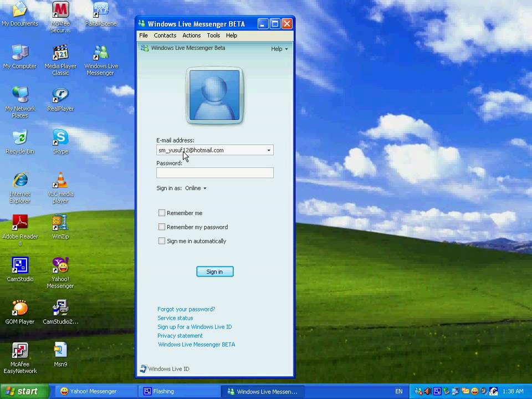The width and height of the screenshot is (532, 399).
Task: Click the 1:38 AM taskbar clock
Action: point(513,391)
